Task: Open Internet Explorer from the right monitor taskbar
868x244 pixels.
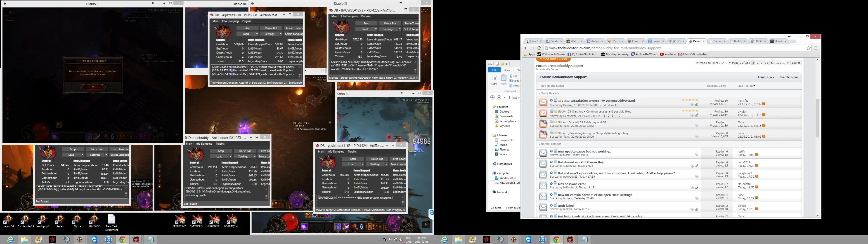Action: click(445, 240)
